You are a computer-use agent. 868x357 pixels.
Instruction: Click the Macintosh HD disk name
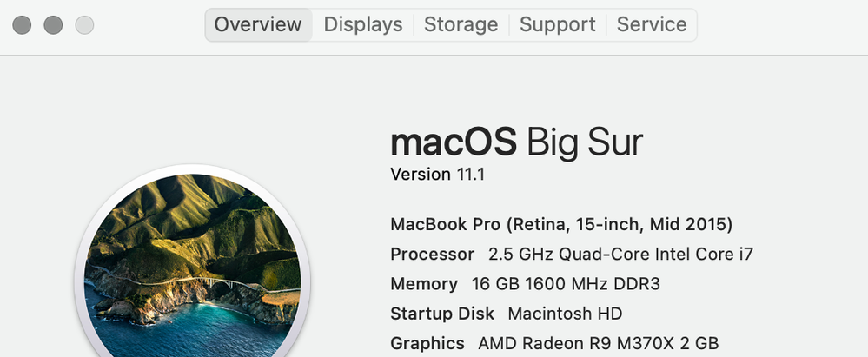click(565, 314)
